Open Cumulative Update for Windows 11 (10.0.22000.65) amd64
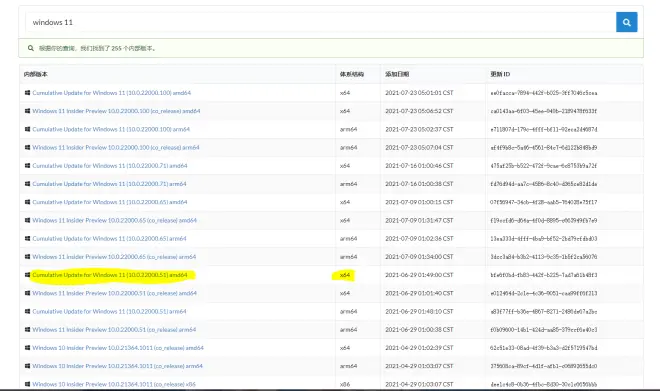 coord(110,202)
